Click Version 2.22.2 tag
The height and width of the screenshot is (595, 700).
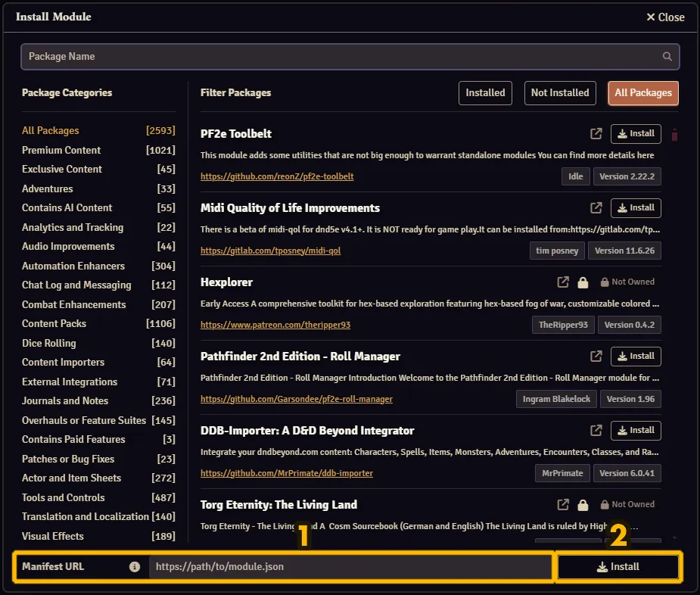[627, 176]
